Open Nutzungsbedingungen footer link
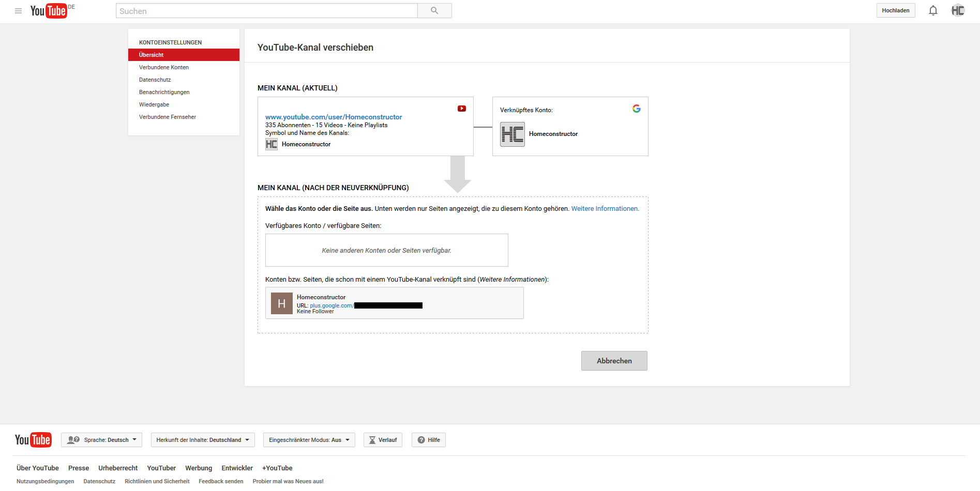 coord(46,481)
